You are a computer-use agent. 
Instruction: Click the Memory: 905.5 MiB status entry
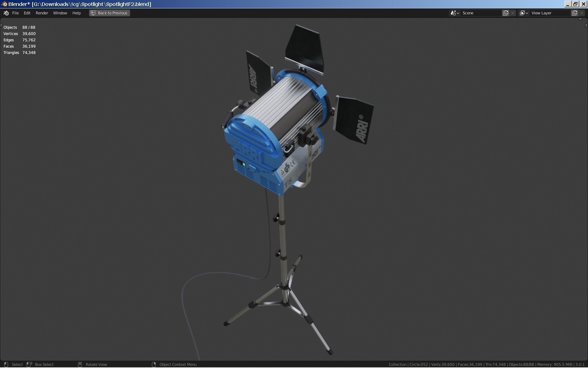point(554,364)
